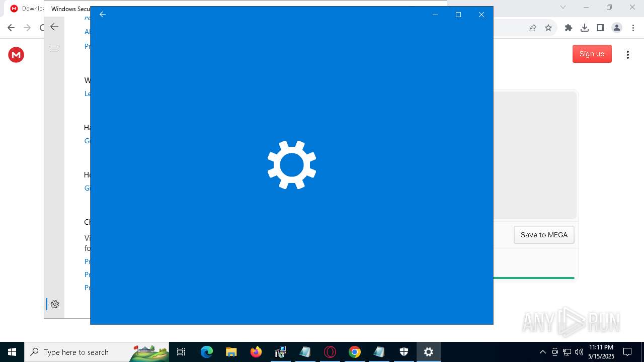Image resolution: width=644 pixels, height=362 pixels.
Task: Click the Chrome back navigation arrow
Action: coord(11,28)
